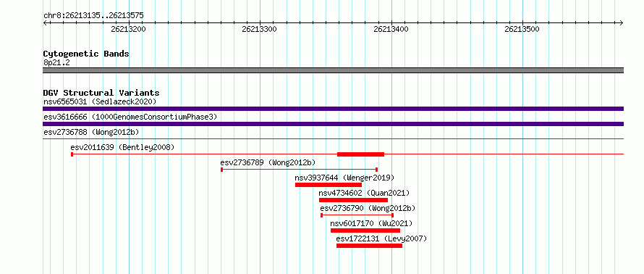Click the top esv2736788 (Wong2012b) label
The height and width of the screenshot is (274, 644).
[x=91, y=132]
